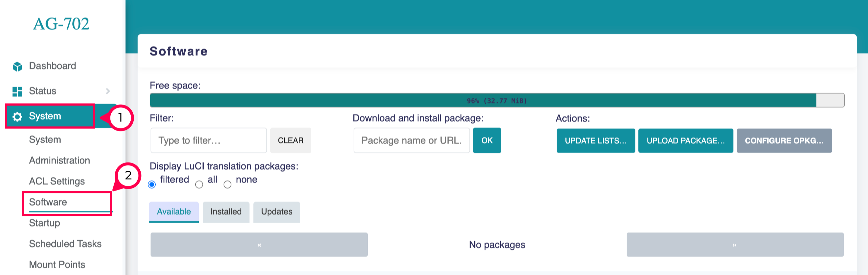Click the free space progress bar
Image resolution: width=868 pixels, height=275 pixels.
(x=497, y=101)
